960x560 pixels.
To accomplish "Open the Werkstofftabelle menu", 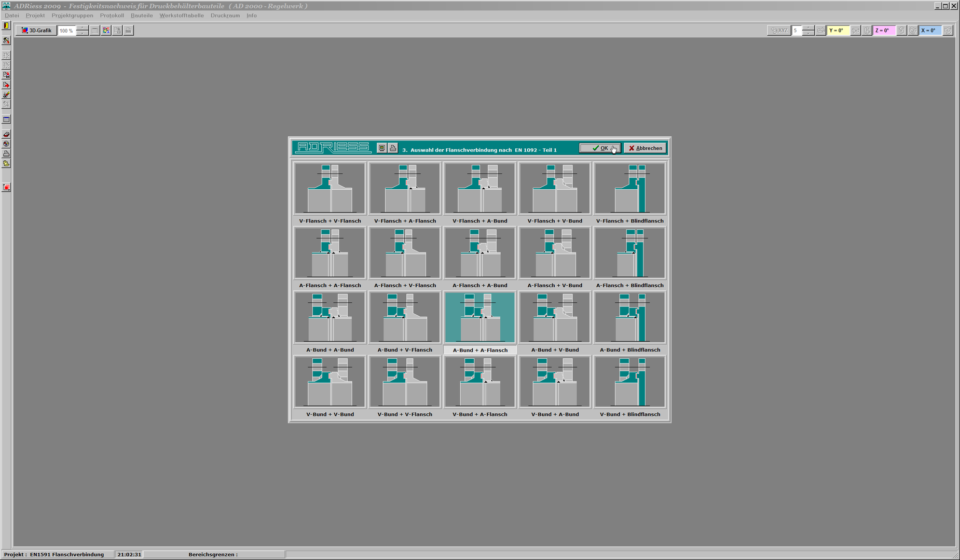I will tap(181, 16).
